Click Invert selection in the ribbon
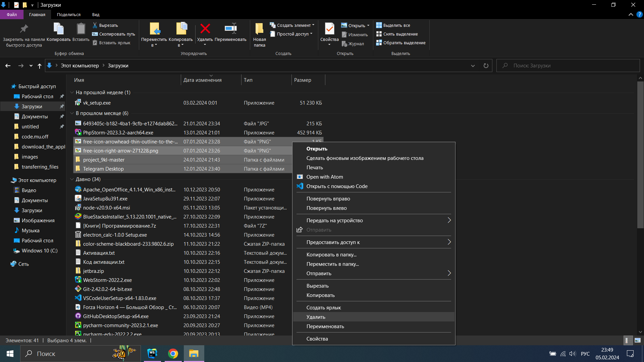The width and height of the screenshot is (644, 362). (401, 43)
